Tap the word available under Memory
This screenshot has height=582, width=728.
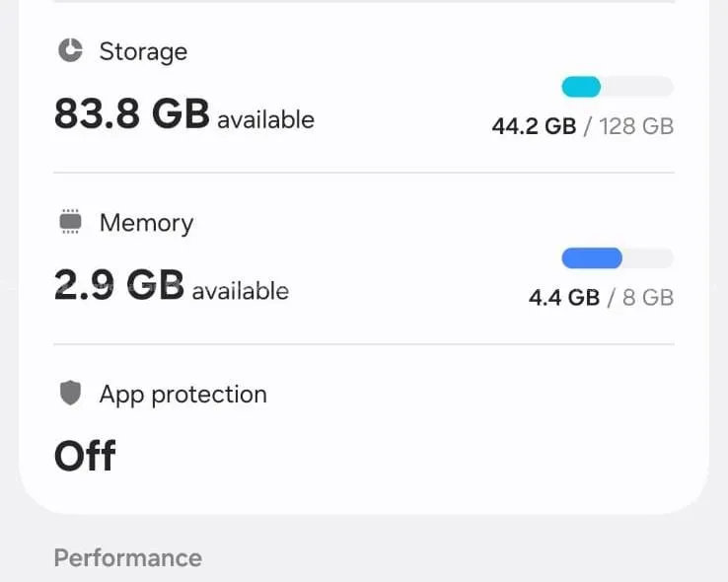[x=240, y=292]
